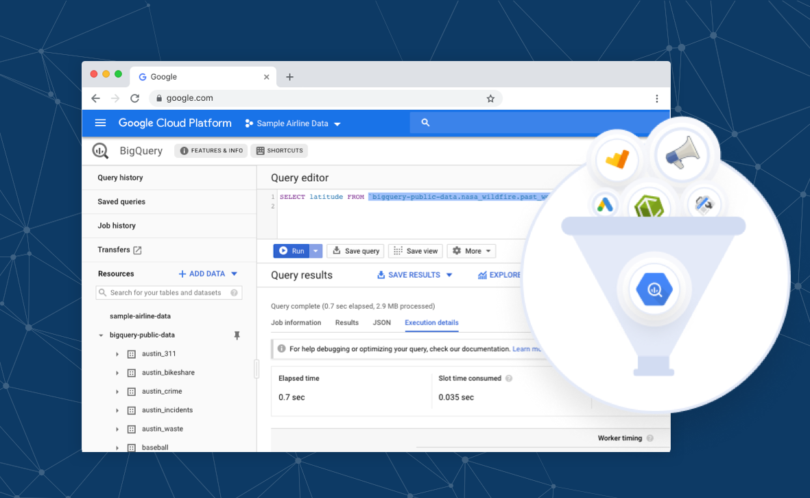Open the Chrome three-dot menu

click(x=657, y=98)
